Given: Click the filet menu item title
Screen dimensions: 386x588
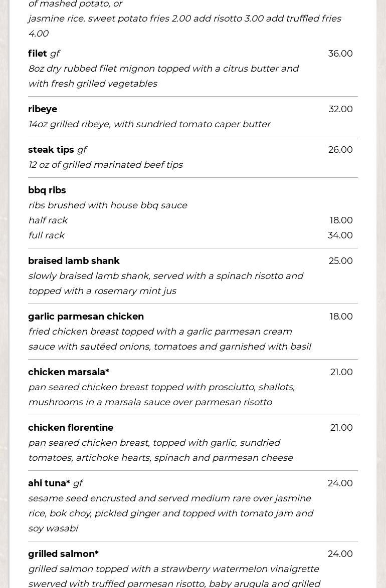Looking at the screenshot, I should pos(38,54).
